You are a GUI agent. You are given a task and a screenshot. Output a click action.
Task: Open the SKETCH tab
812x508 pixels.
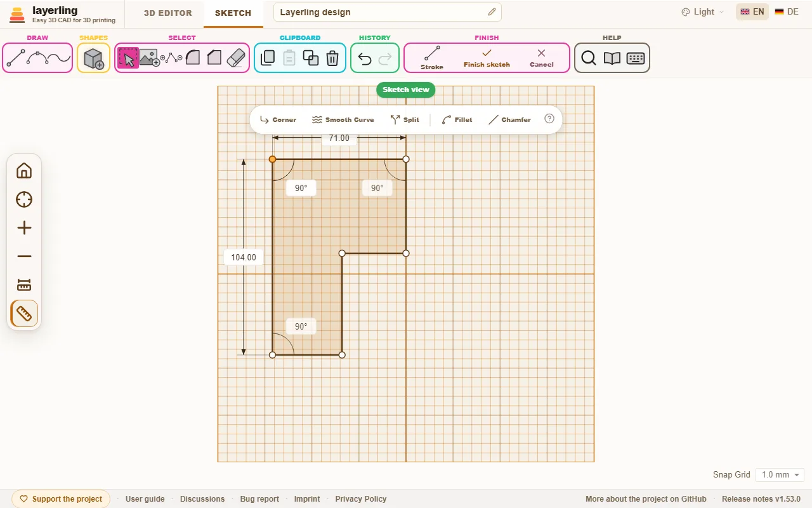[x=233, y=13]
